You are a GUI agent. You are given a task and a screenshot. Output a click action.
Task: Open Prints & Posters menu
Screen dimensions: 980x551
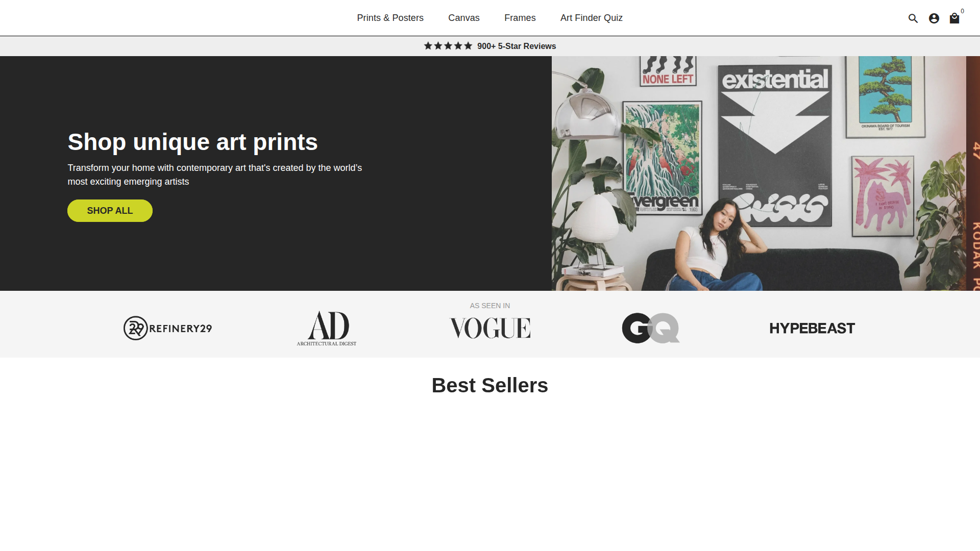coord(390,18)
